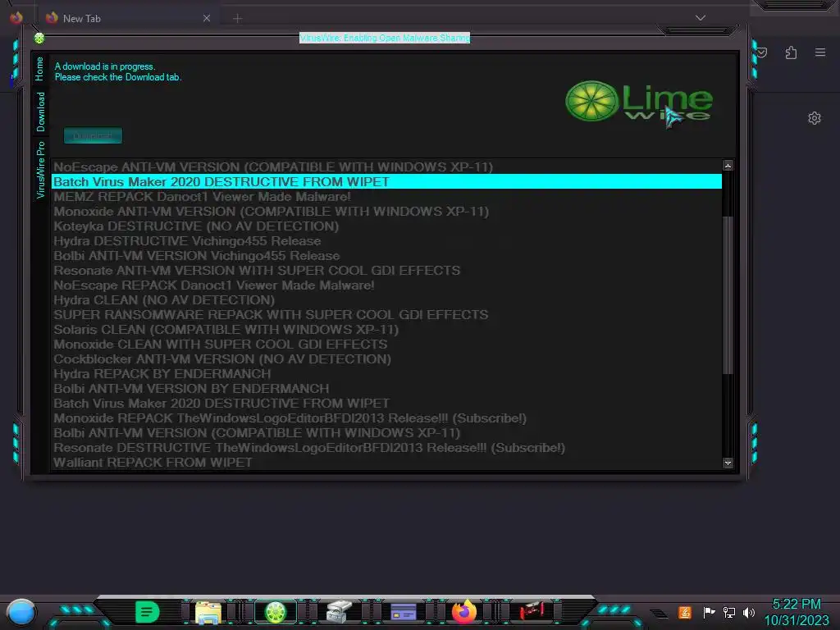The width and height of the screenshot is (840, 630).
Task: Select "Hydra DESTRUCTIVE Vichingo455 Release"
Action: coord(387,241)
